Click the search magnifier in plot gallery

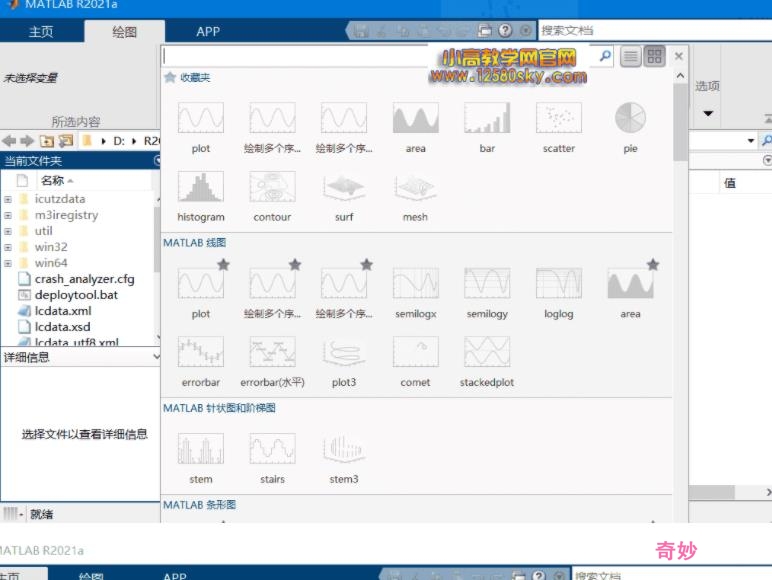(605, 56)
